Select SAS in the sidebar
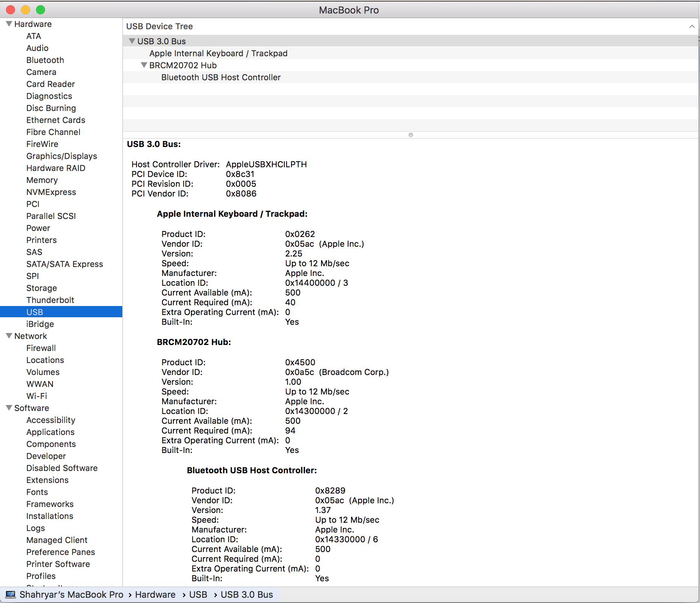The image size is (700, 603). [x=35, y=252]
